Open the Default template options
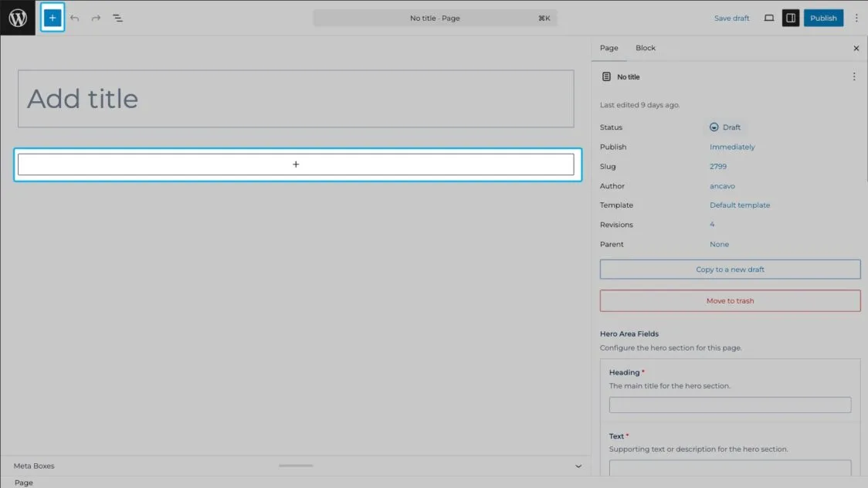This screenshot has width=868, height=488. tap(740, 205)
